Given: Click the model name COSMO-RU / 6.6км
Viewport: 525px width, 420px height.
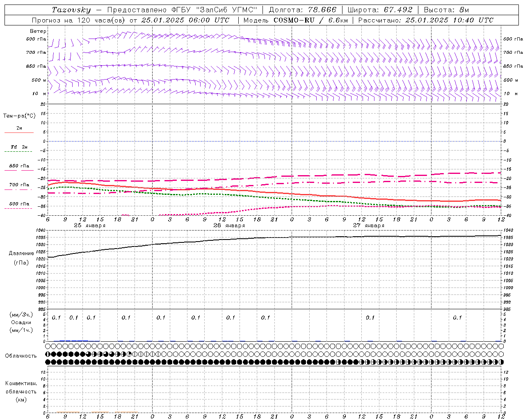Looking at the screenshot, I should [x=310, y=20].
